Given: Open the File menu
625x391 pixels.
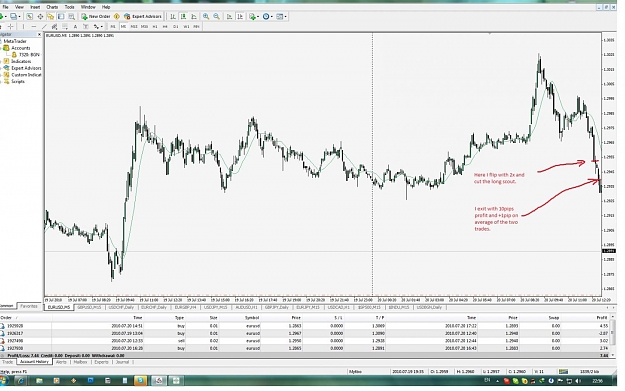Looking at the screenshot, I should (x=5, y=7).
